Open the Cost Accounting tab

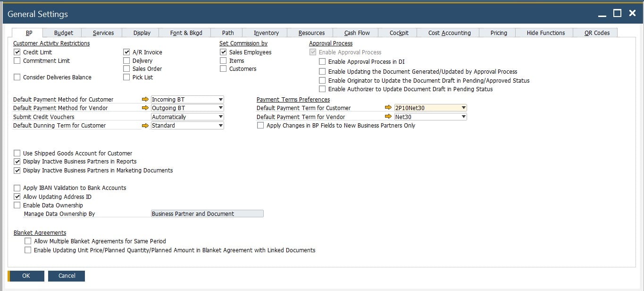[449, 33]
